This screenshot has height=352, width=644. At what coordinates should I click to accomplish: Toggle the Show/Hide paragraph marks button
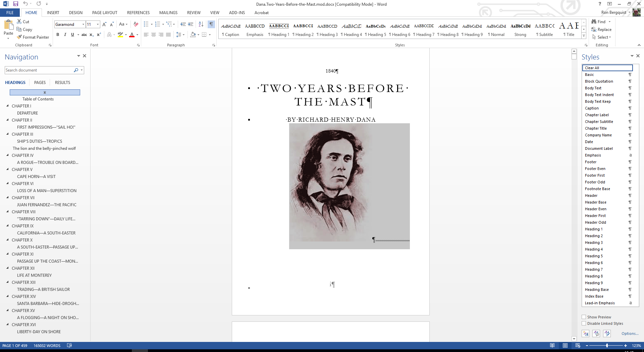click(x=211, y=24)
